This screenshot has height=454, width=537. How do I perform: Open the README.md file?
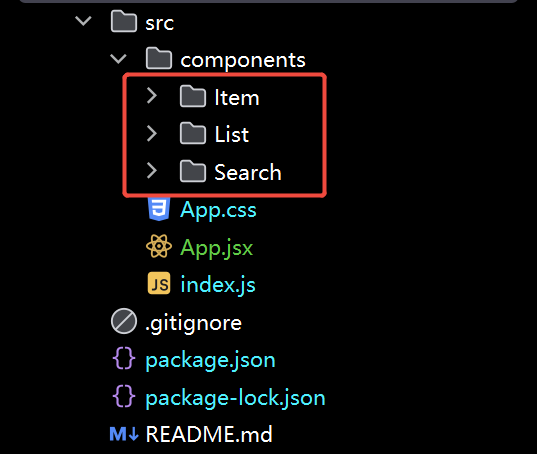tap(209, 434)
